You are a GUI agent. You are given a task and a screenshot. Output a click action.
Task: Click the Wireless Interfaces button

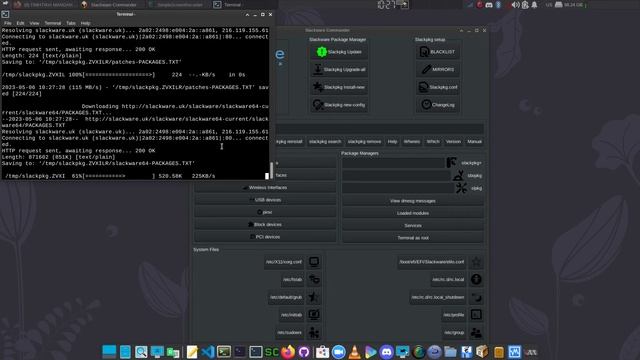(265, 188)
